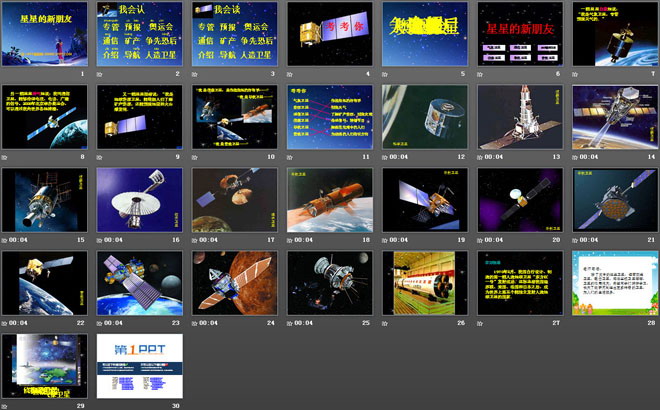Click transition star beside slide 16 timing
Screen dimensions: 660x410
coord(100,240)
